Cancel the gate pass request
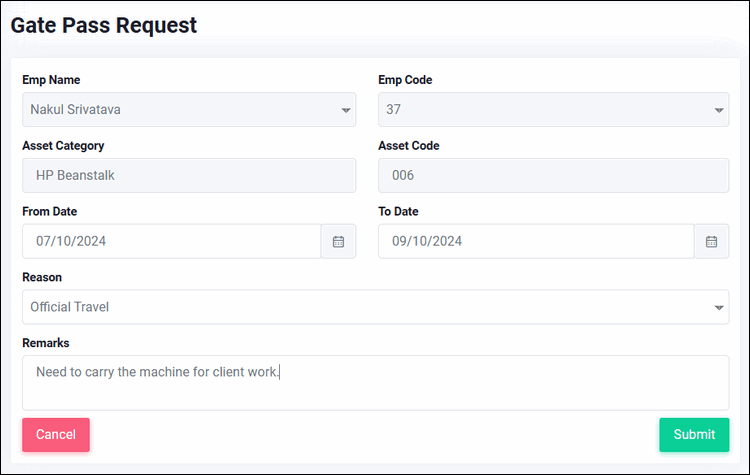Viewport: 750px width, 475px height. coord(56,435)
